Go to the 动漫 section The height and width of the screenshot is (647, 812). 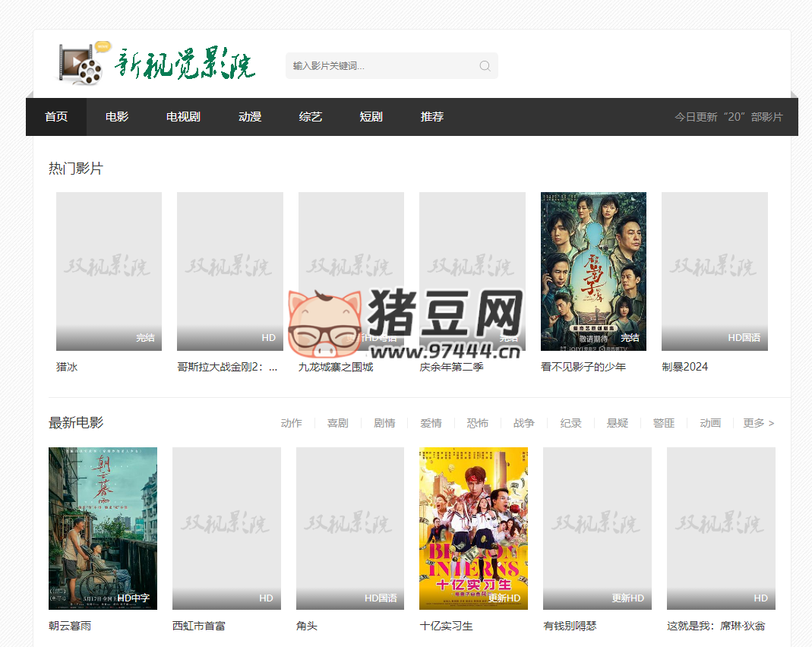(250, 117)
